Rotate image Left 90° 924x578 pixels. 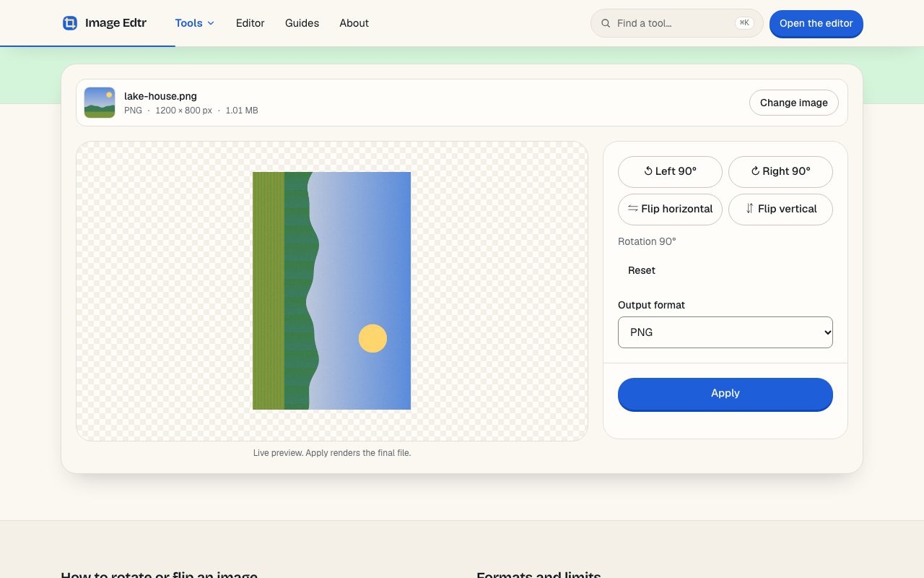tap(670, 172)
